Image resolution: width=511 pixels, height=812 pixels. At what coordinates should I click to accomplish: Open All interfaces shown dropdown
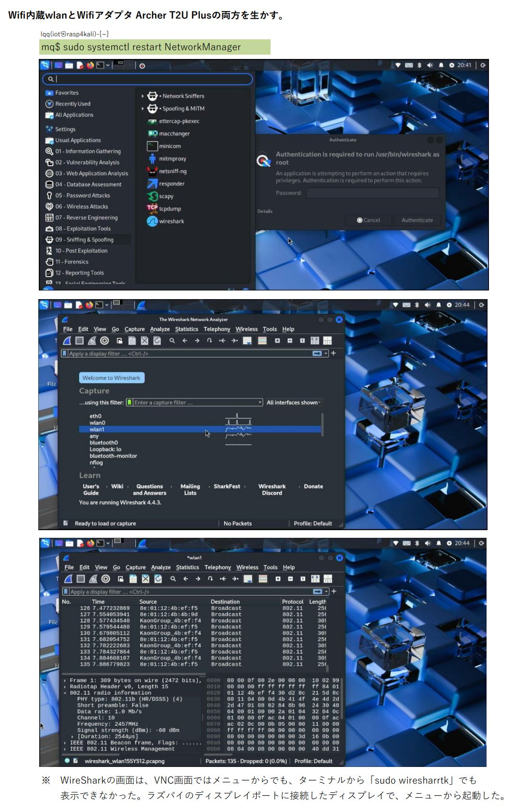coord(293,403)
